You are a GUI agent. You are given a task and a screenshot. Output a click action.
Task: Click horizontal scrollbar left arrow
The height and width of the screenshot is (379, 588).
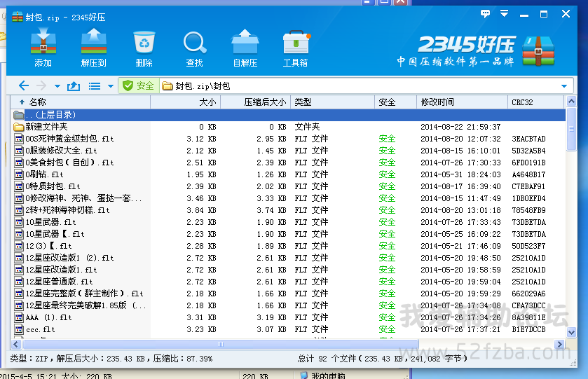pos(15,344)
